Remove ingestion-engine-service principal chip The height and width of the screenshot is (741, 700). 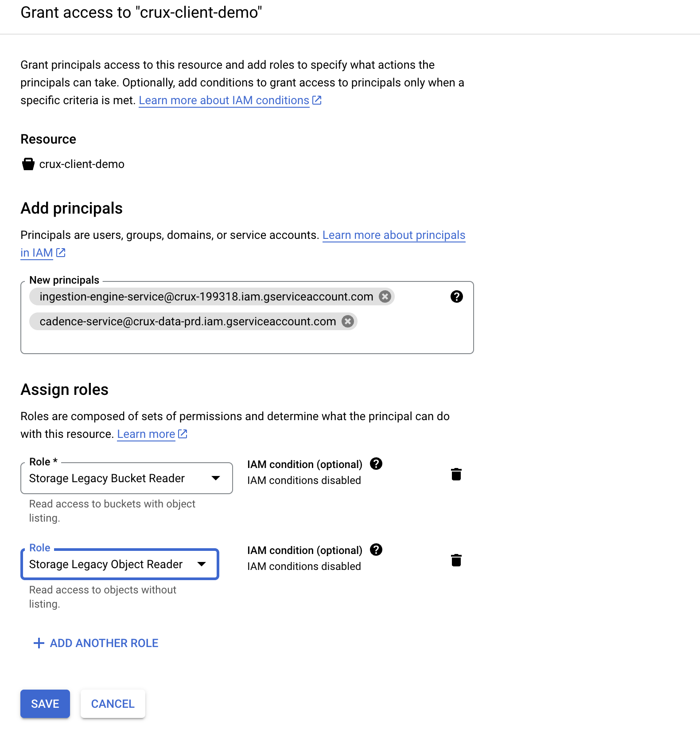coord(385,296)
